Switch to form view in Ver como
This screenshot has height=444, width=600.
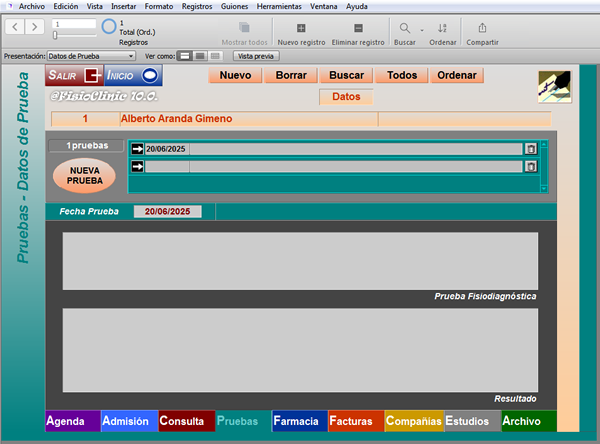pos(185,56)
